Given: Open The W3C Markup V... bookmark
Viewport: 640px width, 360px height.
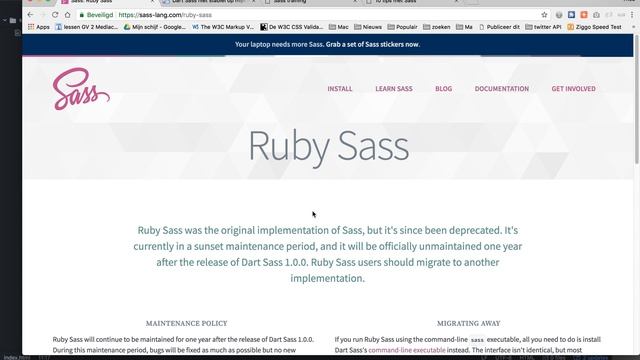Looking at the screenshot, I should (223, 27).
